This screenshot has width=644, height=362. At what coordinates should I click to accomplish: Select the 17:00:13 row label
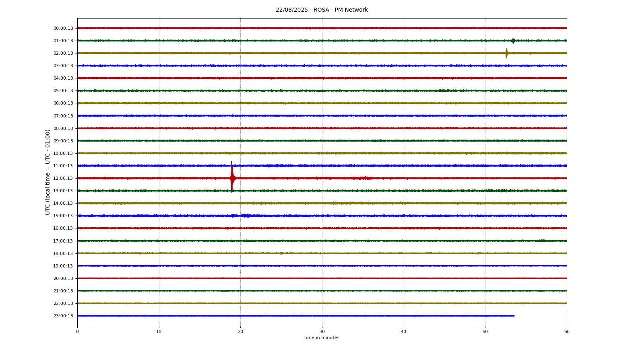click(x=63, y=241)
